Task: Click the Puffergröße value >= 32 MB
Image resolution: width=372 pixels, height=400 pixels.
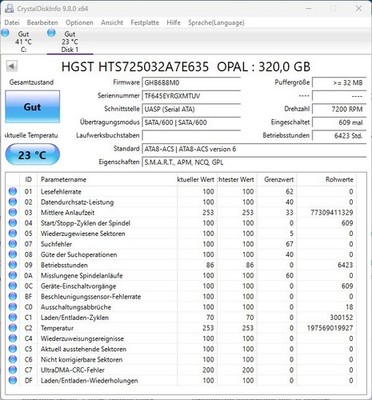Action: pos(339,82)
